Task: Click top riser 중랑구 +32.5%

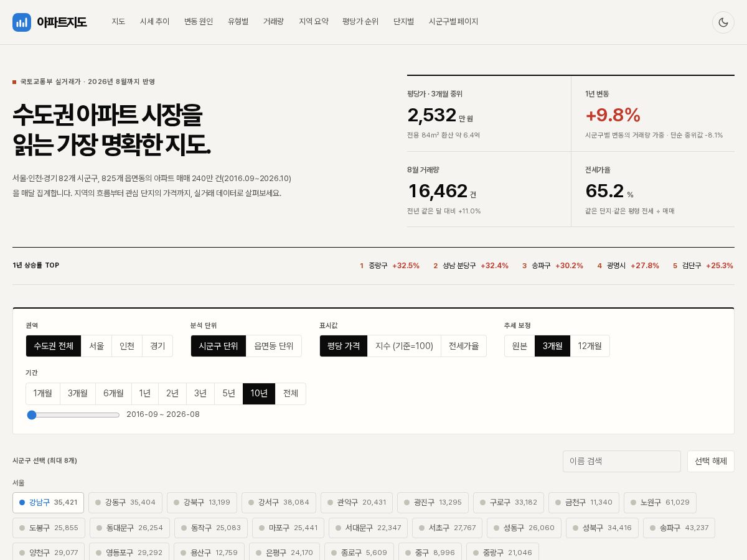Action: pyautogui.click(x=390, y=266)
